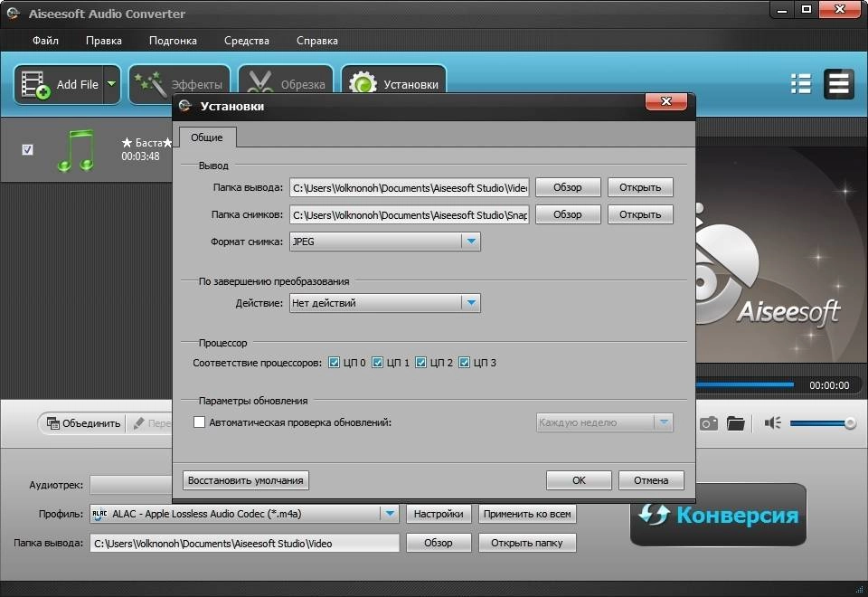Take a snapshot with camera icon
Screen dimensions: 868x597
pyautogui.click(x=709, y=423)
